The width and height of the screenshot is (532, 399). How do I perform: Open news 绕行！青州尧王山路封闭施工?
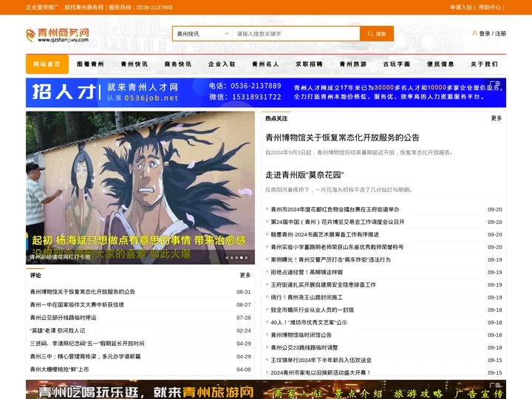click(x=307, y=298)
